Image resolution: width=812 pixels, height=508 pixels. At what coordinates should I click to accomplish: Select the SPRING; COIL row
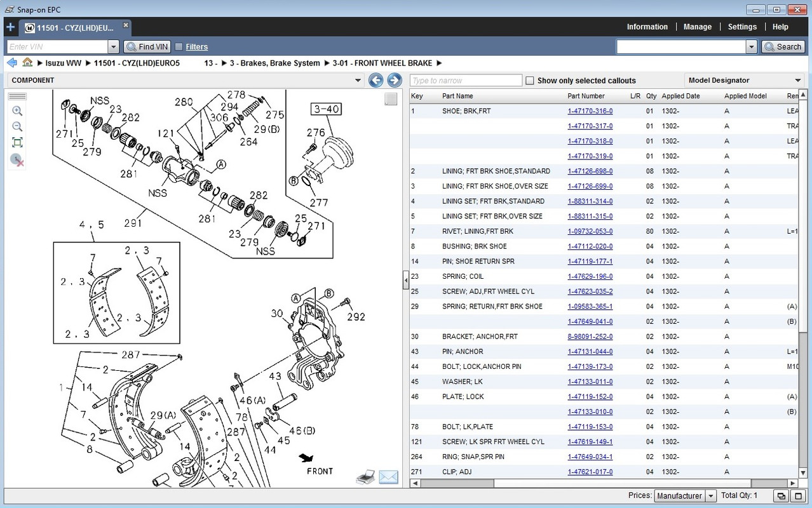(x=604, y=277)
